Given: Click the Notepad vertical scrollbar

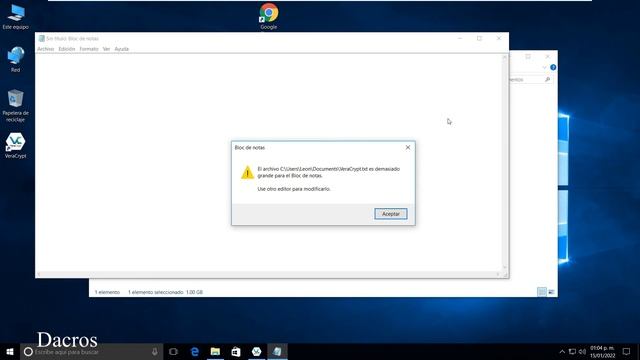Looking at the screenshot, I should [505, 162].
